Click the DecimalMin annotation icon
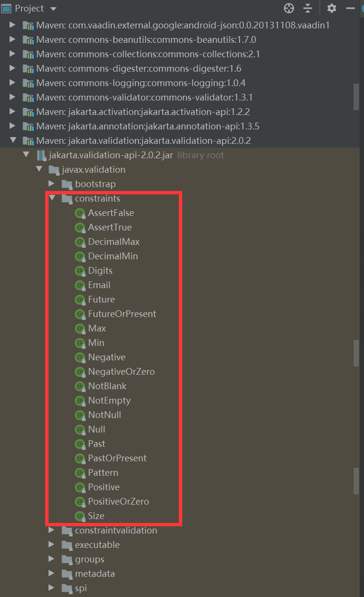Screen dimensions: 364x597 [80, 256]
